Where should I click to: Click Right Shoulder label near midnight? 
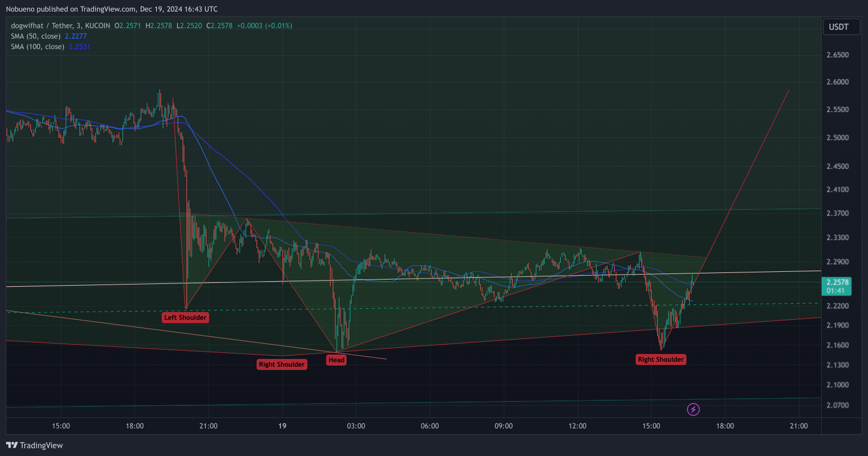point(282,364)
